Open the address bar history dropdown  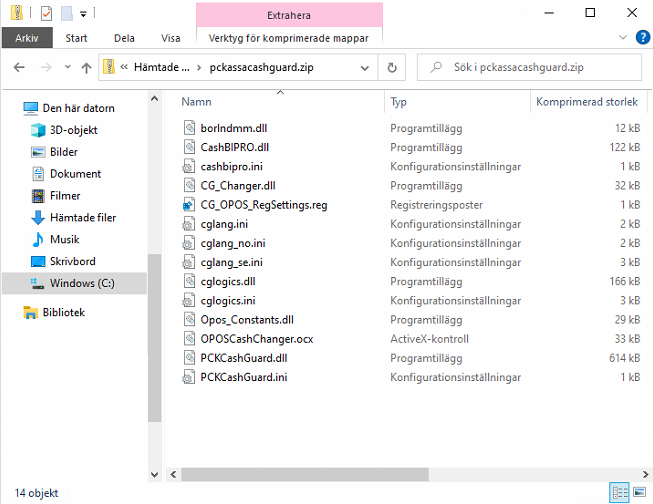(367, 68)
